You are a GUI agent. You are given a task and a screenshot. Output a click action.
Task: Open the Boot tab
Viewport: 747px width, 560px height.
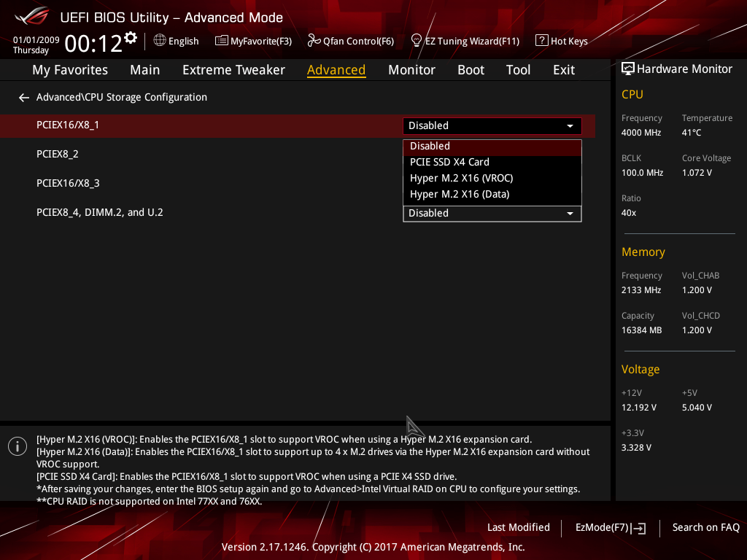[471, 70]
